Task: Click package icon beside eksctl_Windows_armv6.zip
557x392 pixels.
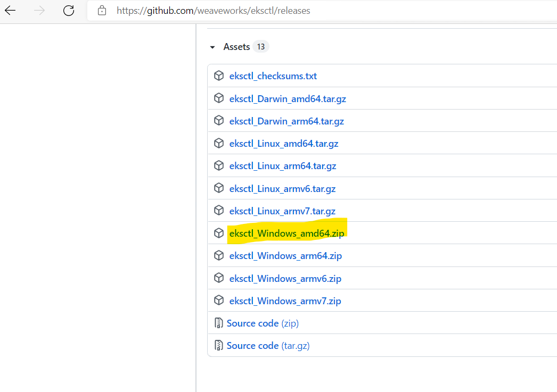Action: [x=219, y=278]
